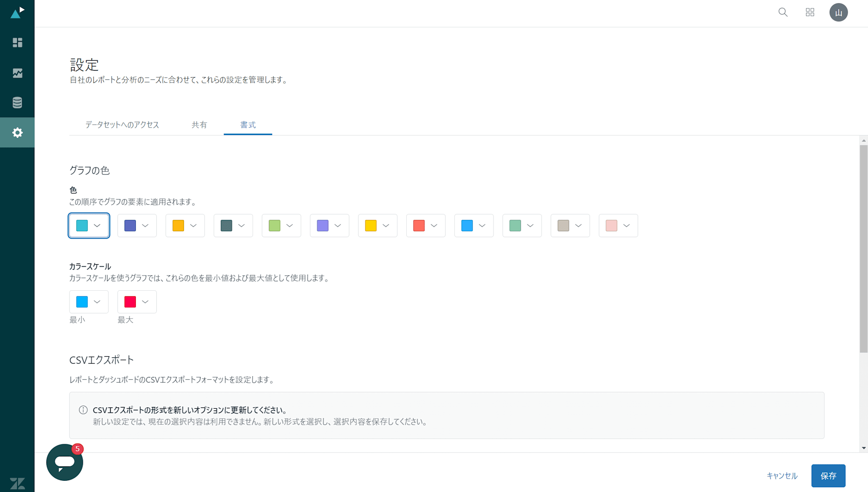The height and width of the screenshot is (492, 868).
Task: Expand the orange third color dropdown chevron
Action: tap(194, 226)
